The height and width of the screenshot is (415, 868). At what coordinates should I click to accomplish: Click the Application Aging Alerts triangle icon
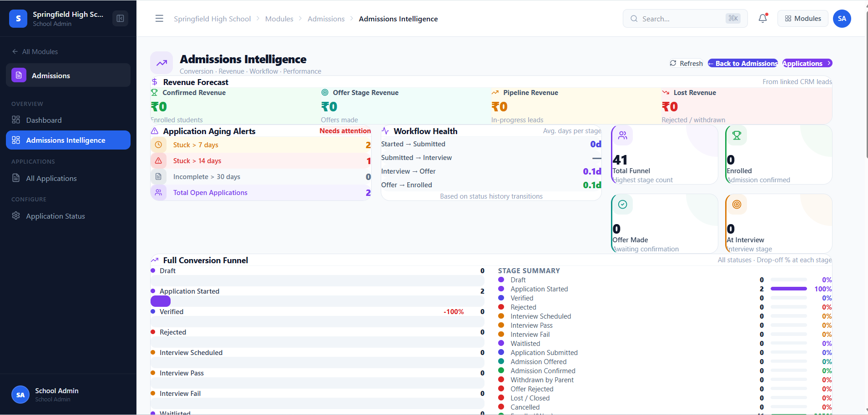[155, 131]
